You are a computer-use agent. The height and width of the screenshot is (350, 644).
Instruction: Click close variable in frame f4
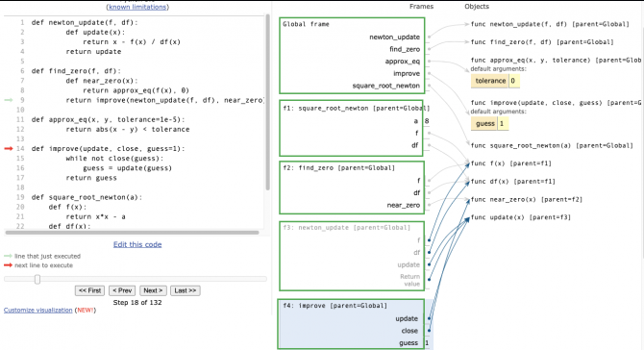click(x=409, y=331)
